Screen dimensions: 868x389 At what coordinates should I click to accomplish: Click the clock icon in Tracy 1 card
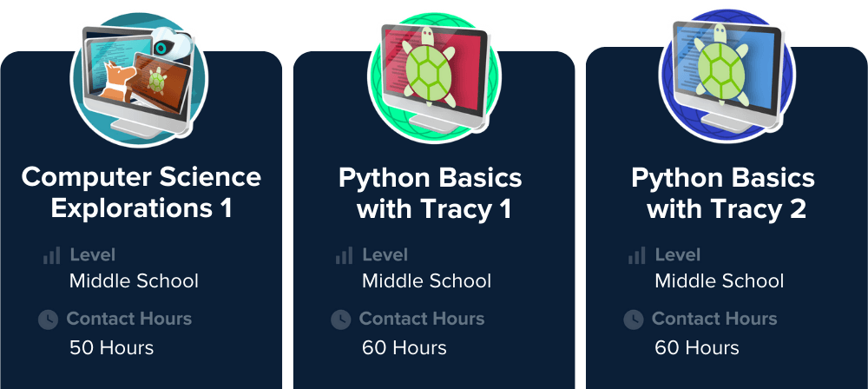point(341,320)
